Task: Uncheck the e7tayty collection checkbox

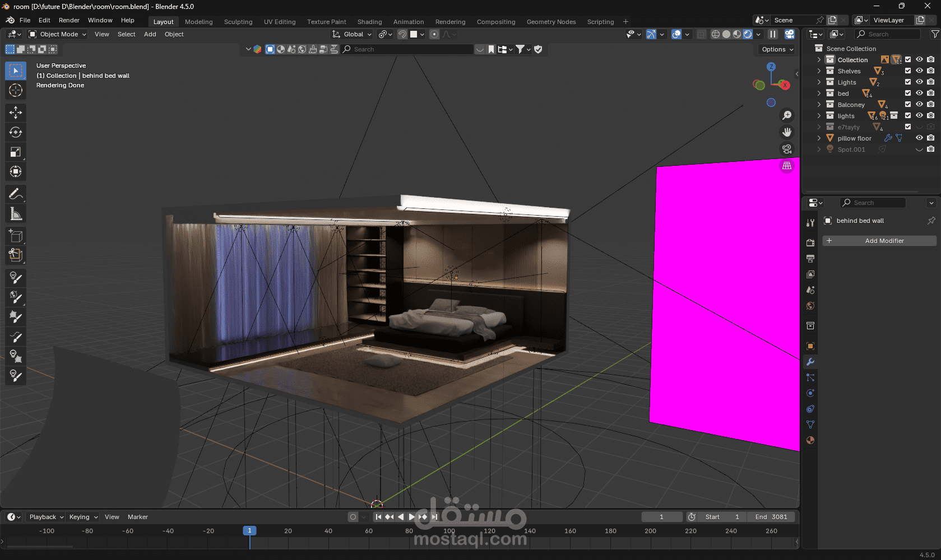Action: [x=908, y=127]
